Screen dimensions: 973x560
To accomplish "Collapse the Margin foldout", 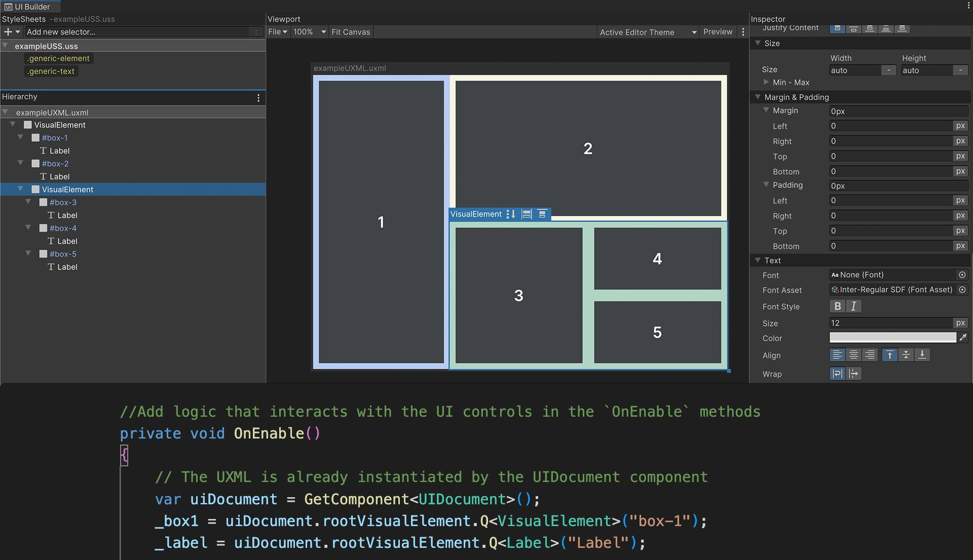I will [766, 110].
